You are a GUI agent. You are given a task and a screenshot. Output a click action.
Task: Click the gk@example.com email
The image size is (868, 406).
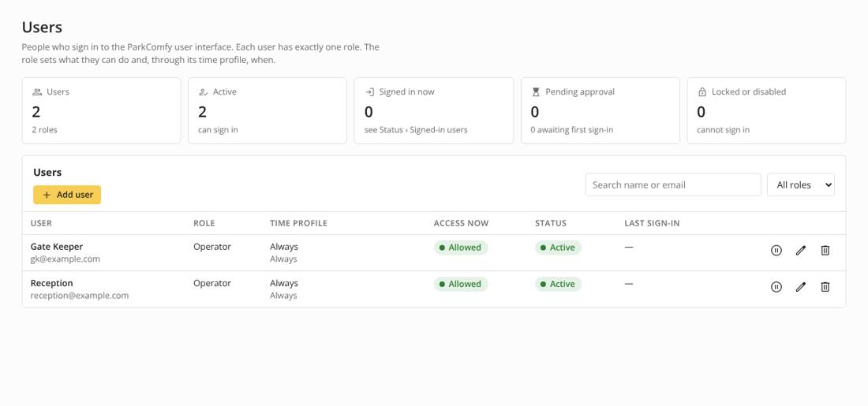tap(65, 259)
